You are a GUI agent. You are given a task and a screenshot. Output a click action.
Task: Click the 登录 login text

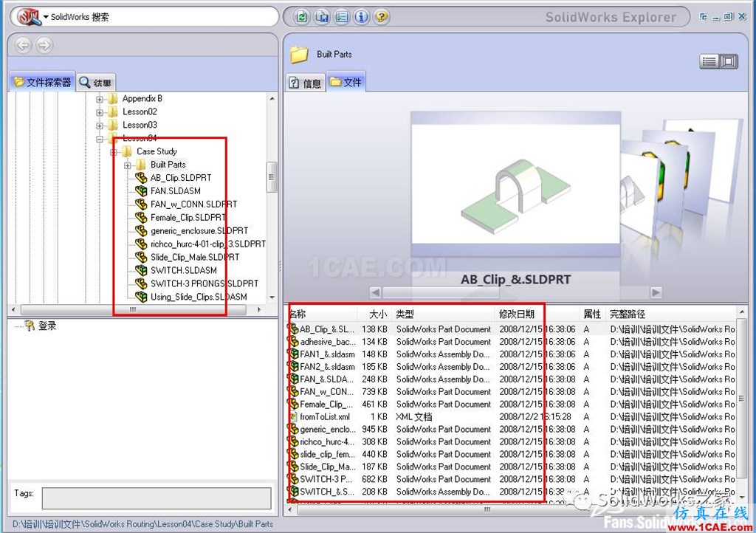tap(47, 326)
